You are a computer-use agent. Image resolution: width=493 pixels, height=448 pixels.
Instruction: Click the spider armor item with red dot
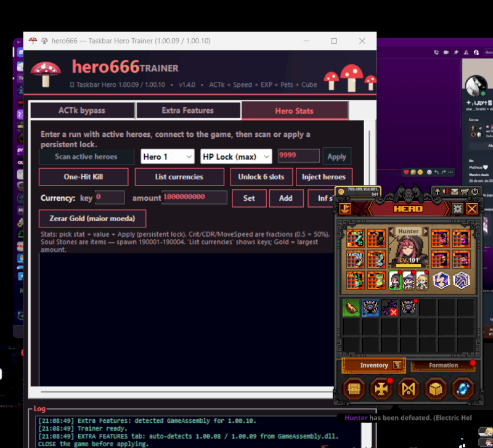pos(409,307)
